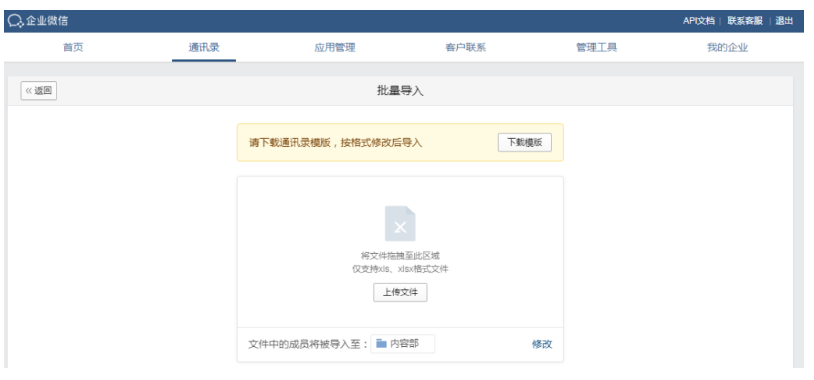This screenshot has height=380, width=814.
Task: Log out using 退出
Action: pyautogui.click(x=784, y=21)
